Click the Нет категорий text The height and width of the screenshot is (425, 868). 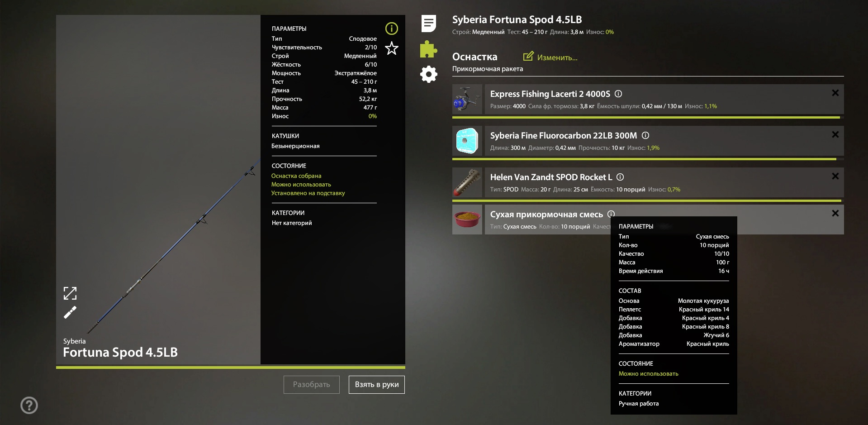click(292, 223)
